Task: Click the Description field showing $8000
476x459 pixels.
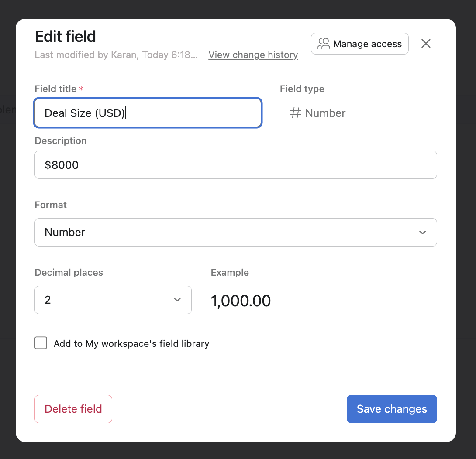Action: pyautogui.click(x=236, y=164)
